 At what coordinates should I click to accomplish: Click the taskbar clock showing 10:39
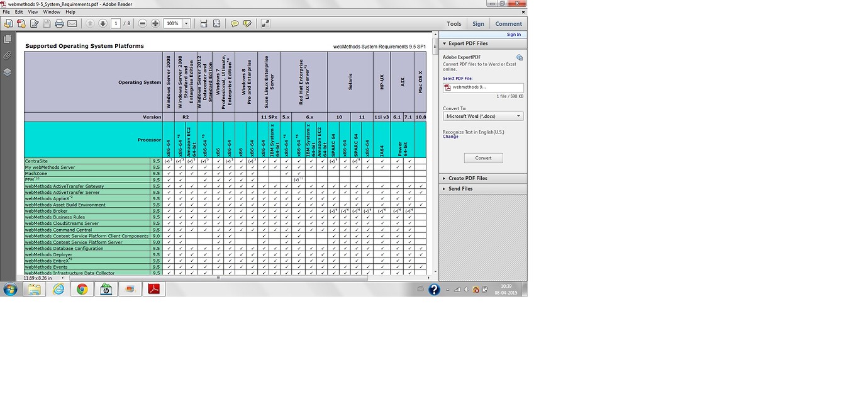506,290
